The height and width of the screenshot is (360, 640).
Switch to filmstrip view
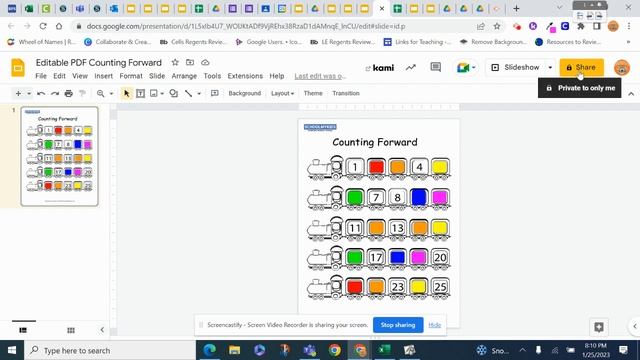[23, 330]
